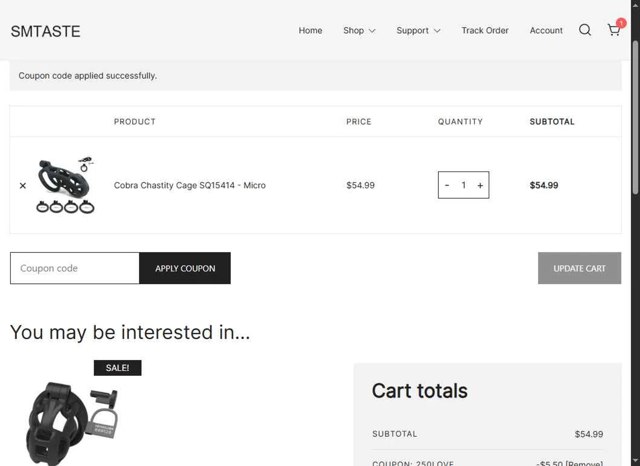Focus the Coupon code input field

tap(75, 268)
